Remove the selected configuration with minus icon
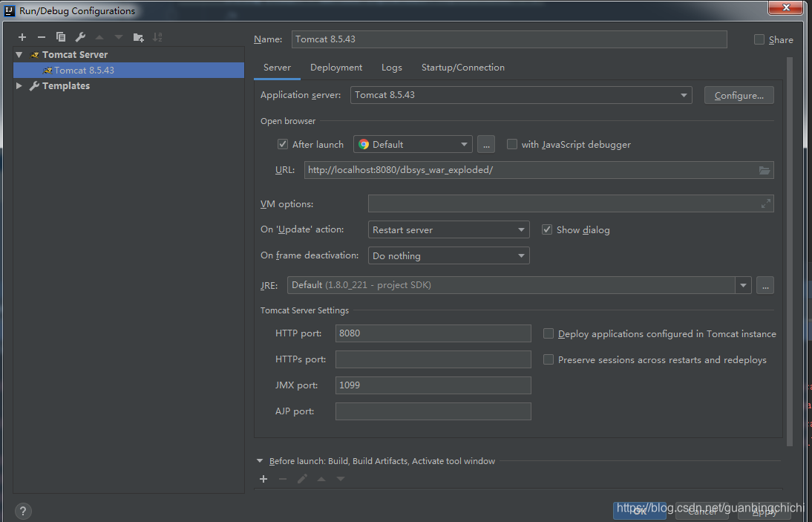The height and width of the screenshot is (522, 812). point(42,37)
